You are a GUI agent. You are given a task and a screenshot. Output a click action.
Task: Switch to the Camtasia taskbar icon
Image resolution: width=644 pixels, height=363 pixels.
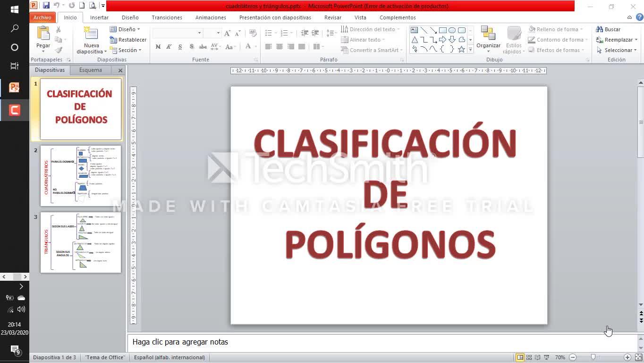[x=15, y=111]
